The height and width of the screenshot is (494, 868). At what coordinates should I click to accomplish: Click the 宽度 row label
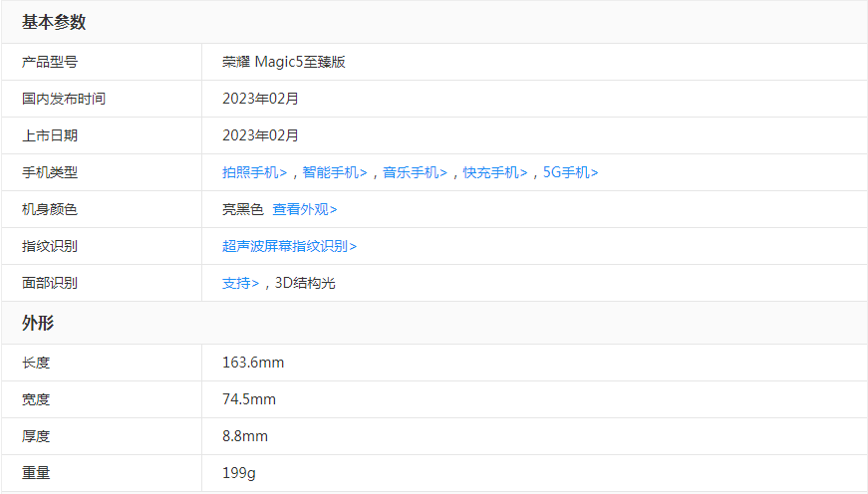click(36, 399)
